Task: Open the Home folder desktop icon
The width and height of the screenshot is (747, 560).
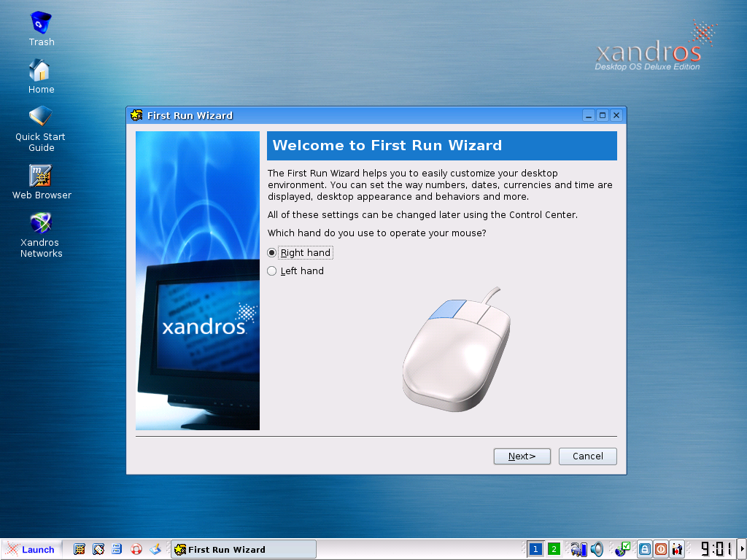Action: [41, 76]
